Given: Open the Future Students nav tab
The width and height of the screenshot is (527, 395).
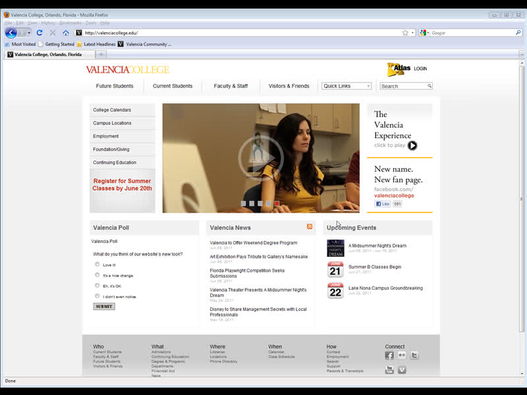Looking at the screenshot, I should (115, 86).
